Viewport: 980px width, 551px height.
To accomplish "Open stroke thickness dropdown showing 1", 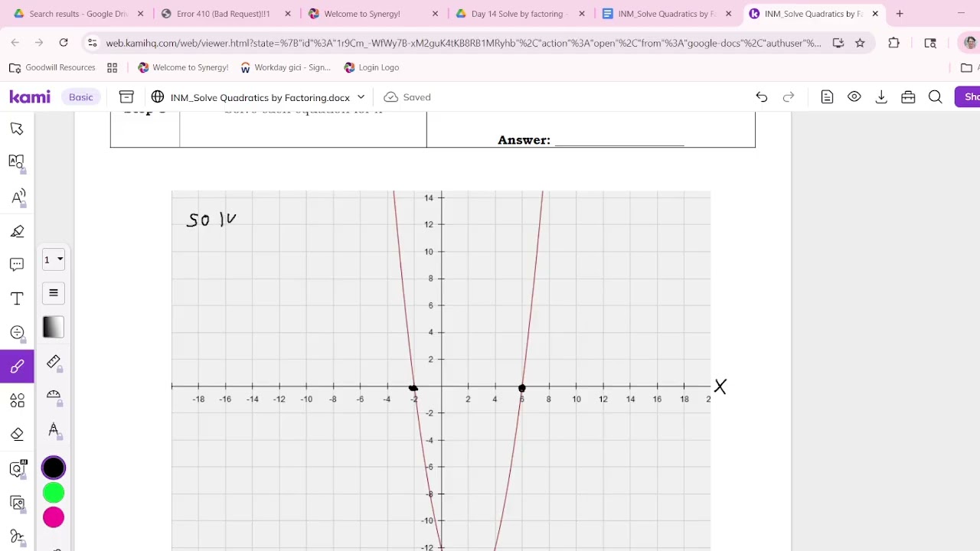I will (54, 259).
